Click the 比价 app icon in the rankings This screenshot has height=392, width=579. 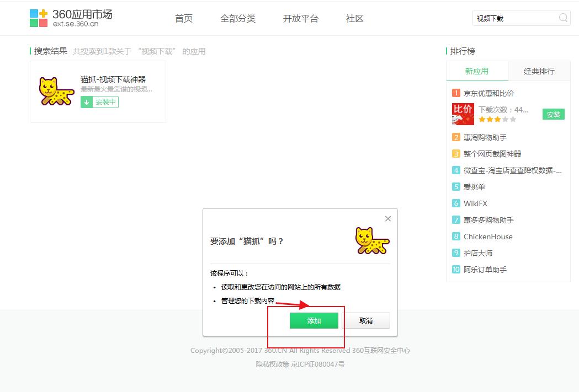click(x=463, y=114)
